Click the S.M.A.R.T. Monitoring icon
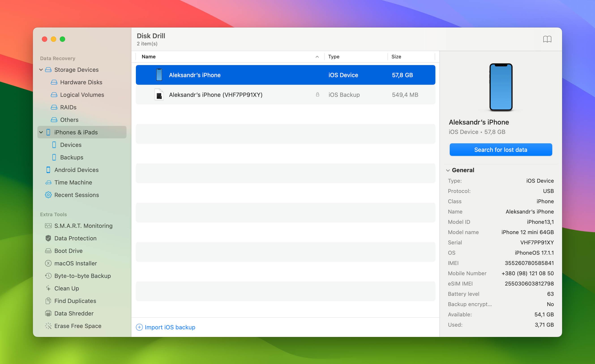 click(48, 226)
